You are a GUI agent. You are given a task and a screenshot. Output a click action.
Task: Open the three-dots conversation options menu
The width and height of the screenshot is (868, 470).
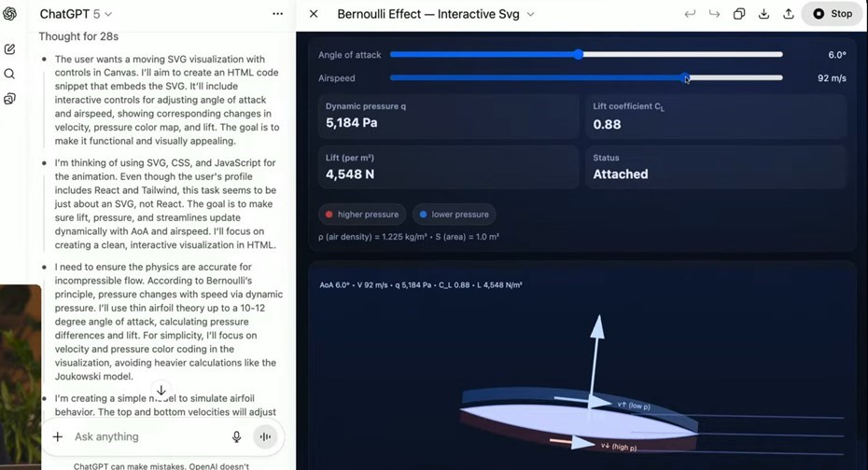pyautogui.click(x=278, y=14)
